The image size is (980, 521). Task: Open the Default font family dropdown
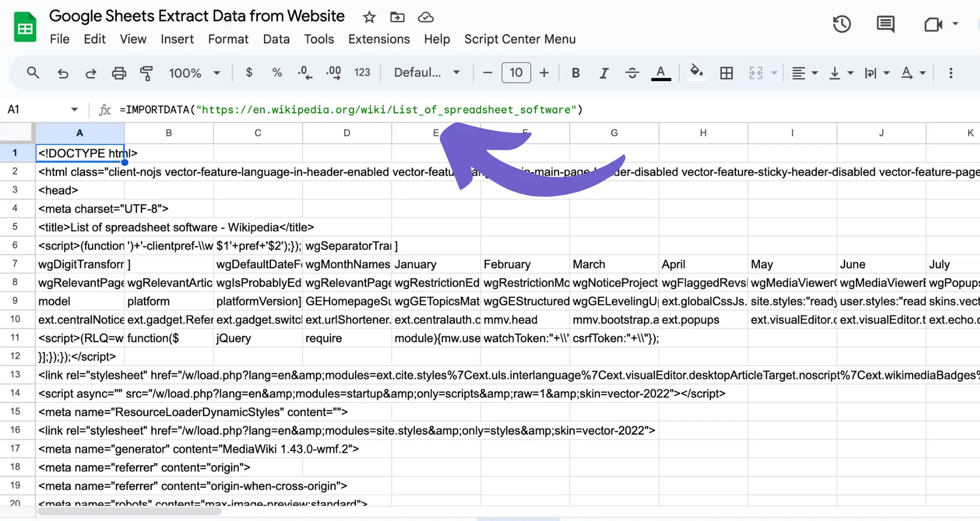[427, 73]
